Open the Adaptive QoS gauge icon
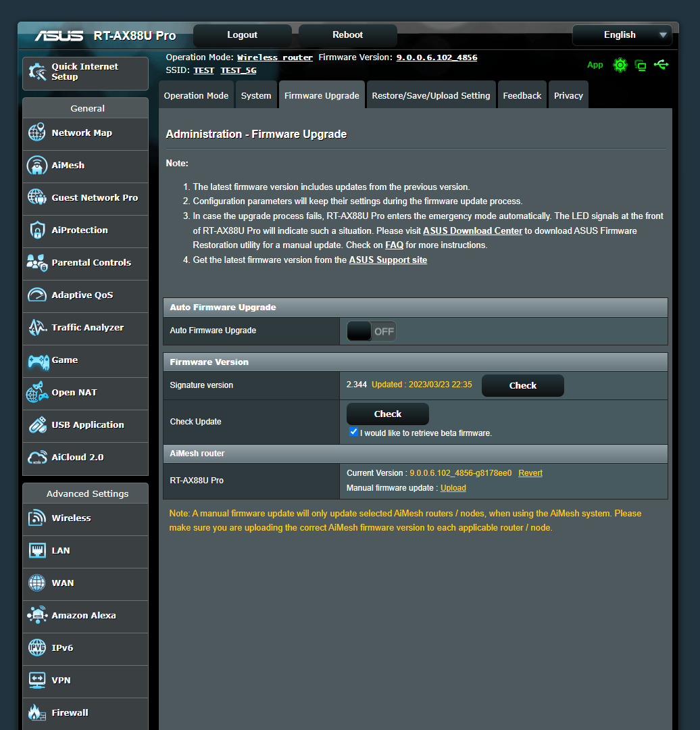This screenshot has height=730, width=700. click(36, 295)
